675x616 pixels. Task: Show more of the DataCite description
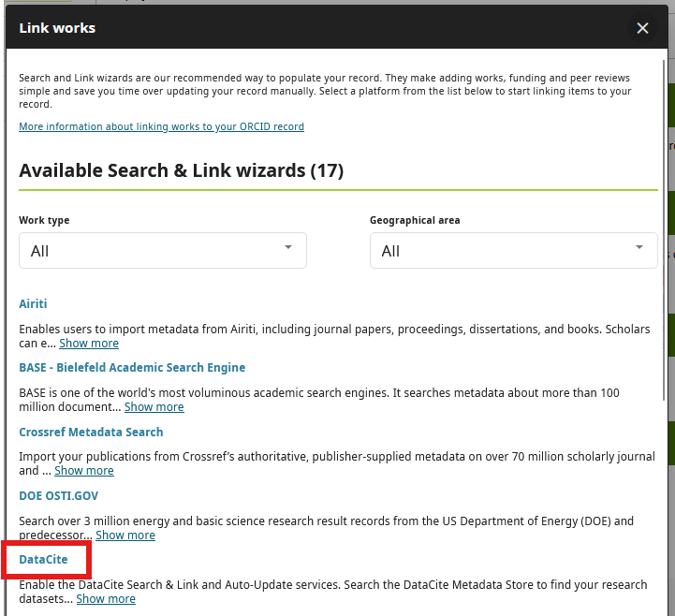pyautogui.click(x=106, y=599)
